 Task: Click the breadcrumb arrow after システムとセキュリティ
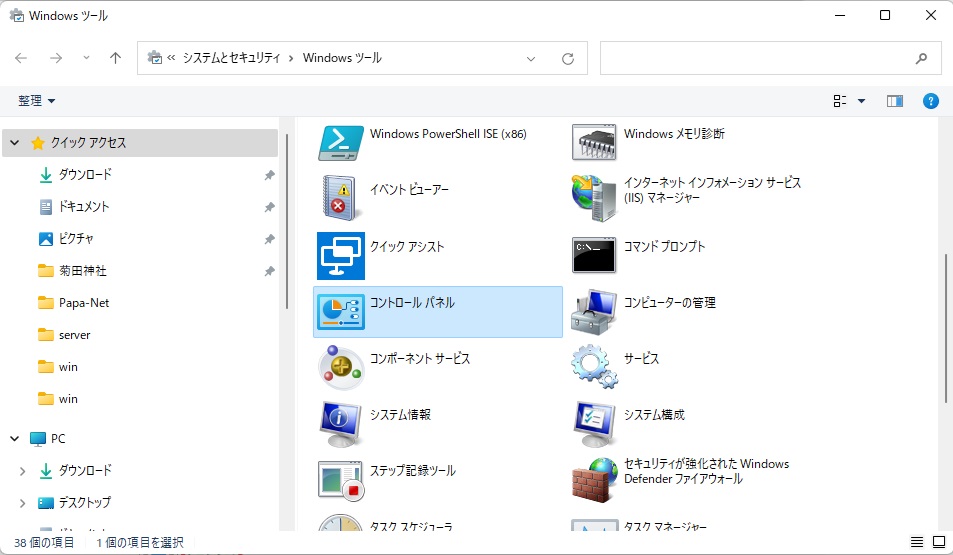pyautogui.click(x=291, y=58)
